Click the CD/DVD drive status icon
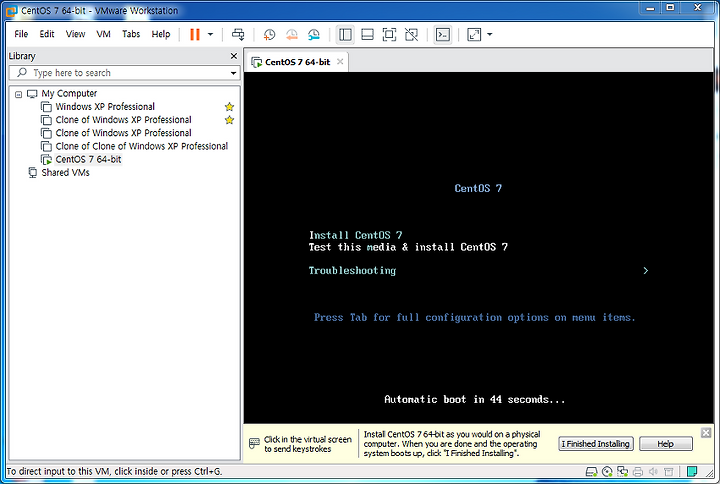Viewport: 720px width, 484px height. pyautogui.click(x=607, y=472)
